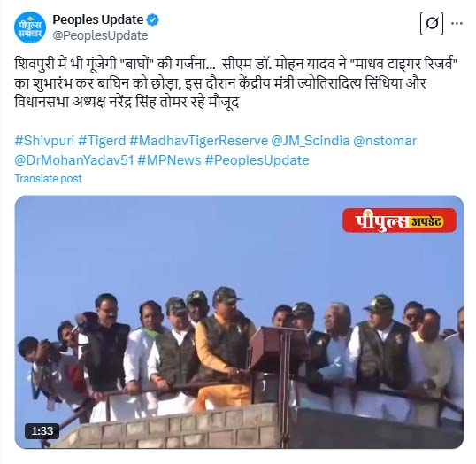476x464 pixels.
Task: Open the Peoples Update profile avatar
Action: point(30,27)
